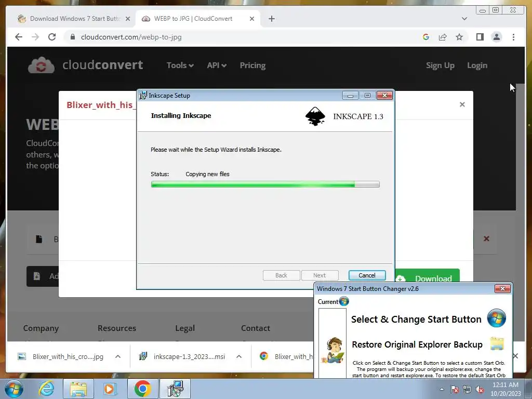Expand the API menu
The width and height of the screenshot is (532, 399).
217,65
